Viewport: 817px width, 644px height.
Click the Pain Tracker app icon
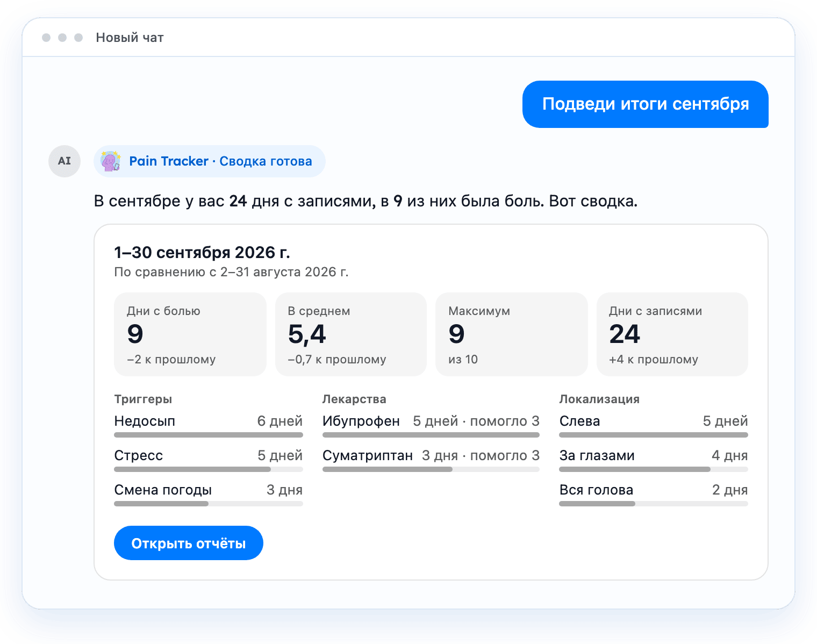[111, 161]
